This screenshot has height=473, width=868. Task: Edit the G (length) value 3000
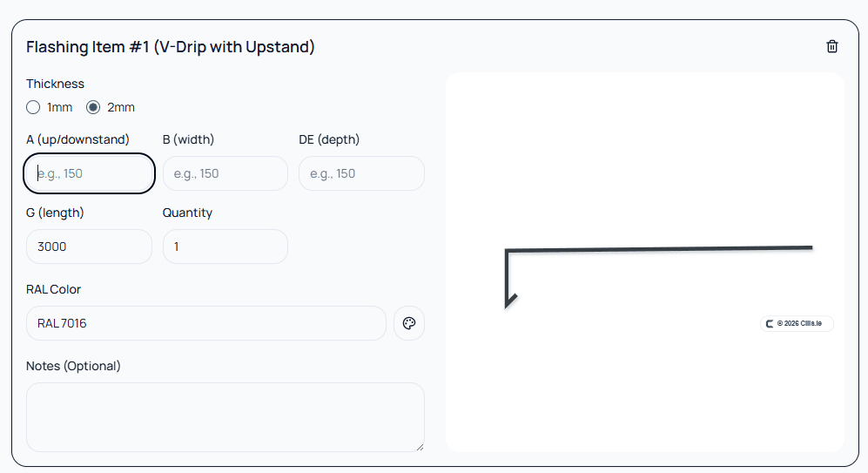[89, 247]
